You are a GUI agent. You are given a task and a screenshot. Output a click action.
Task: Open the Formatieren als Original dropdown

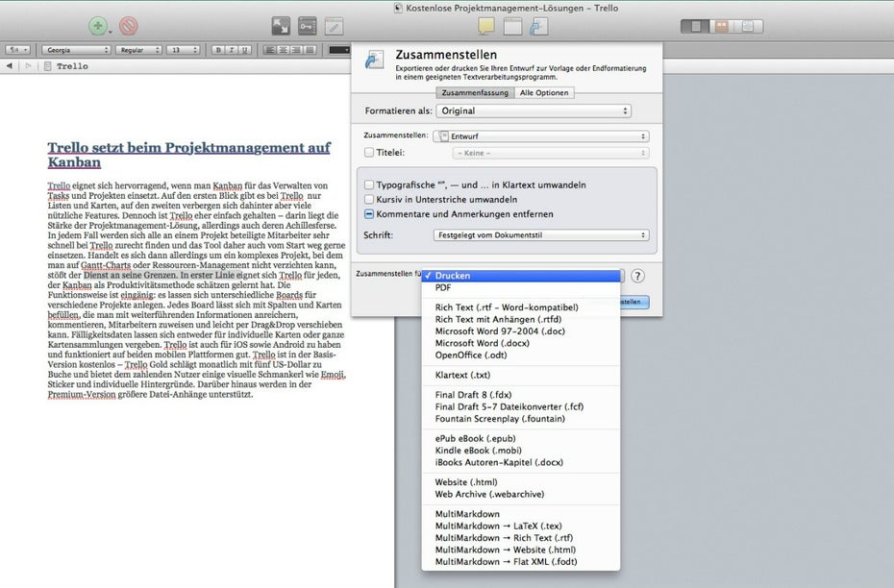534,110
